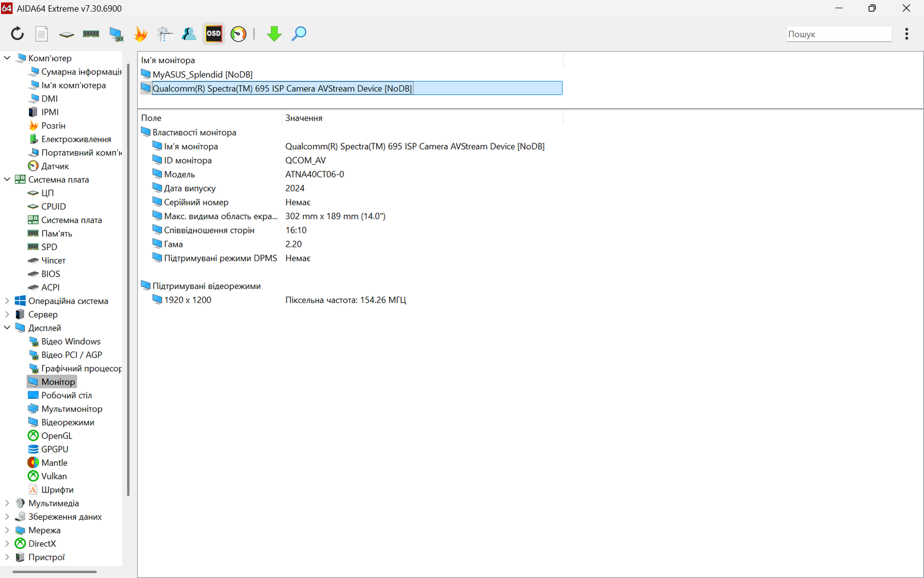Open the monitor diagnostics toolbar icon

click(x=116, y=34)
